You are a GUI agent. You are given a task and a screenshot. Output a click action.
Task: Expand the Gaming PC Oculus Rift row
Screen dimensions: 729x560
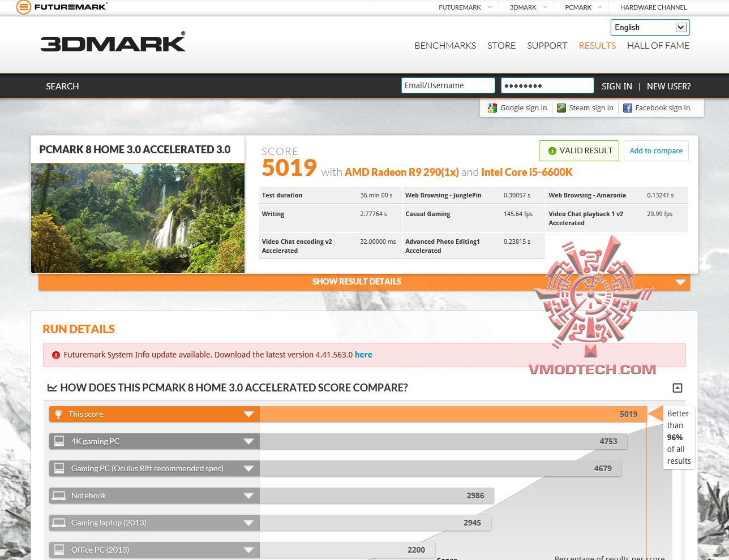(x=248, y=469)
